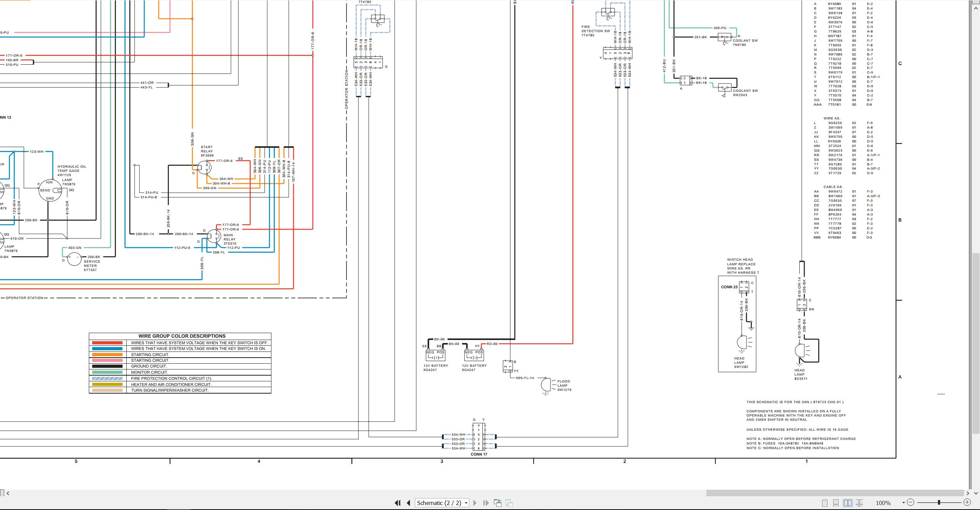Click the 609-YL-14 wire label
Image resolution: width=980 pixels, height=510 pixels.
coord(525,378)
